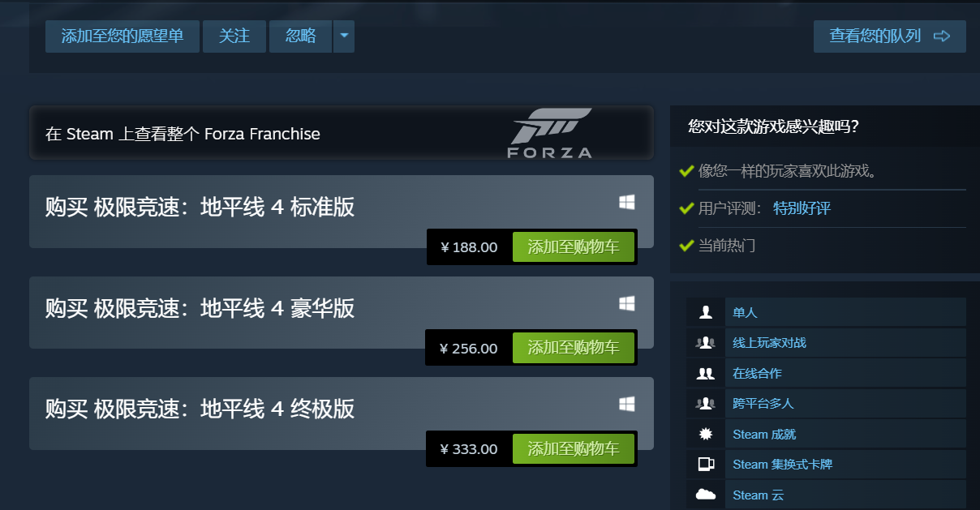
Task: Click the 关注 follow button
Action: (234, 36)
